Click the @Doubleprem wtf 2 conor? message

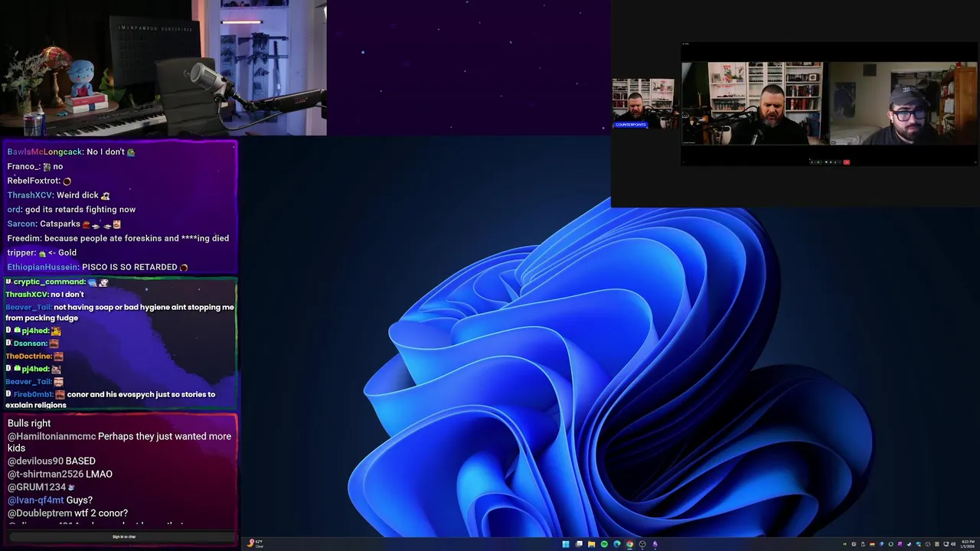[x=67, y=513]
